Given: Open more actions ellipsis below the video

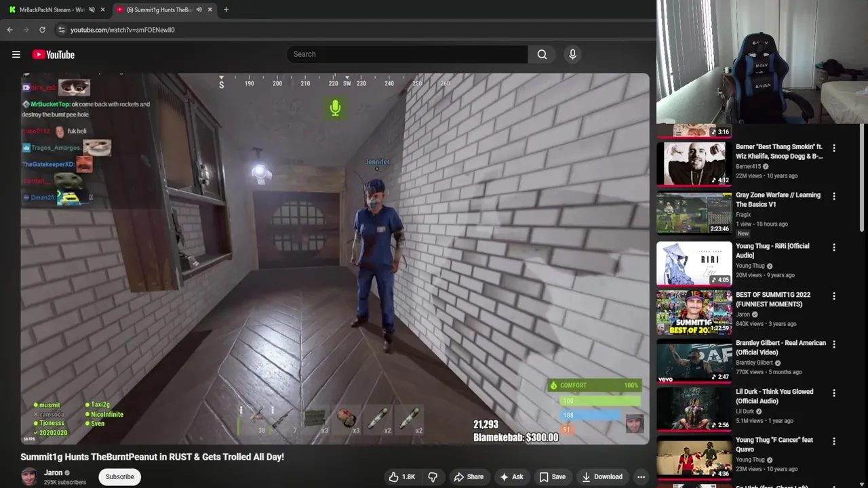Looking at the screenshot, I should (641, 476).
